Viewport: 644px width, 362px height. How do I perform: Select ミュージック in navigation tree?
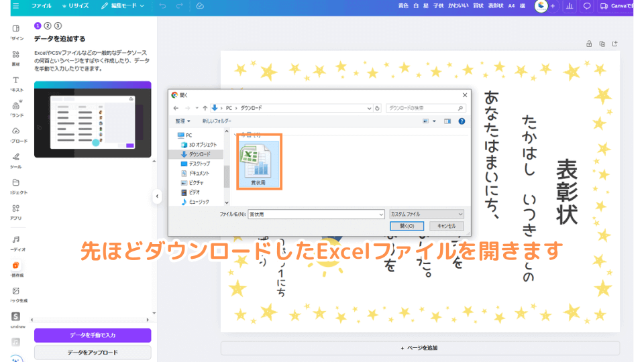coord(195,202)
